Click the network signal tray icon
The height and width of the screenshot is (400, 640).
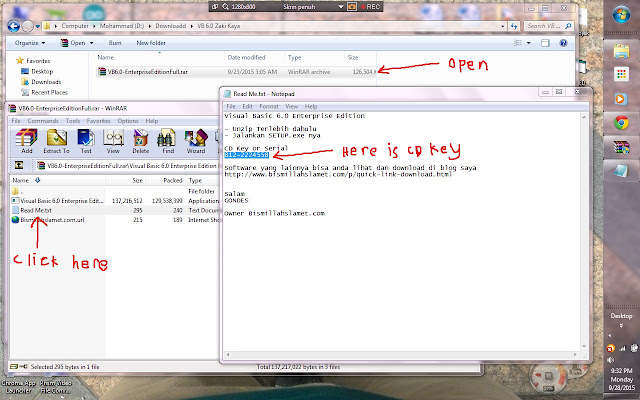(622, 348)
